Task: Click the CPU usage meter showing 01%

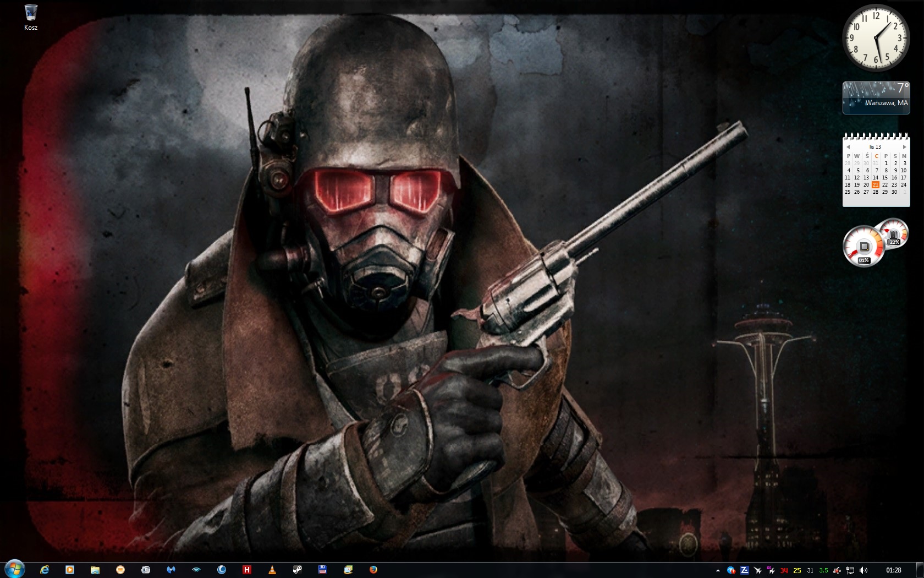Action: 864,246
